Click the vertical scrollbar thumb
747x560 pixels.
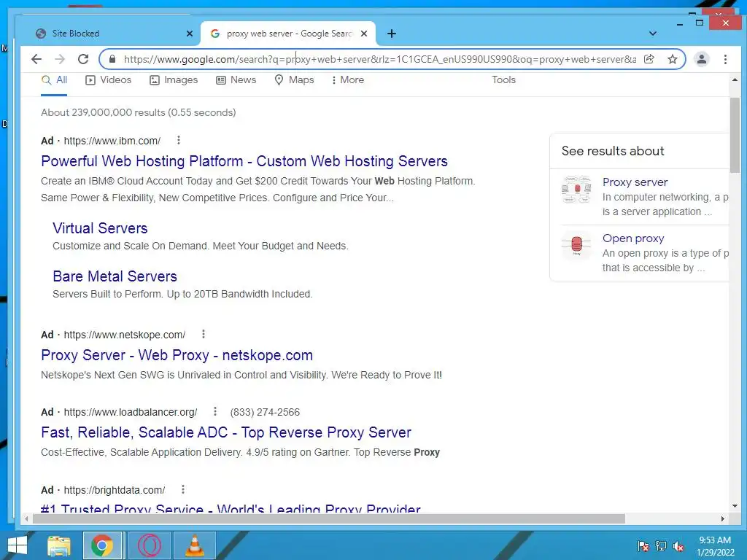735,135
